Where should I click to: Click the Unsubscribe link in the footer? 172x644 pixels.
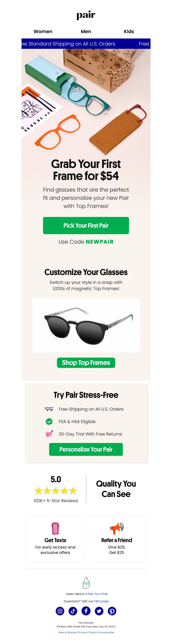(x=106, y=632)
